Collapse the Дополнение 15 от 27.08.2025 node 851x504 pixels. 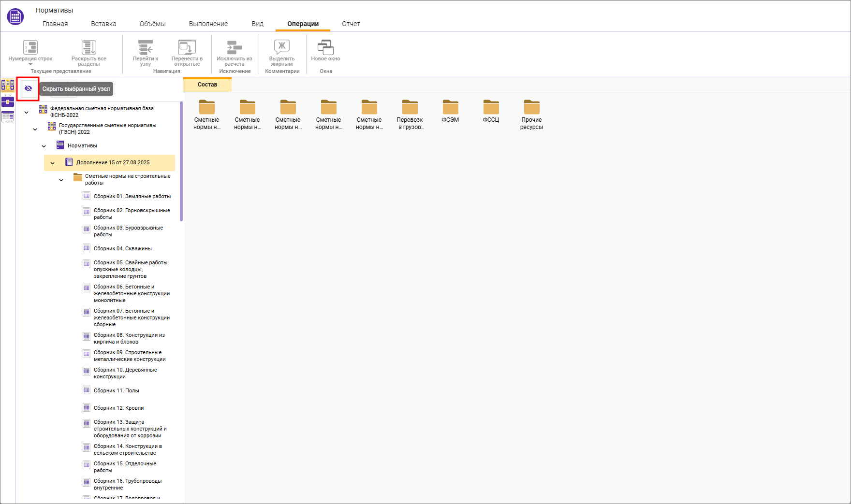coord(53,163)
